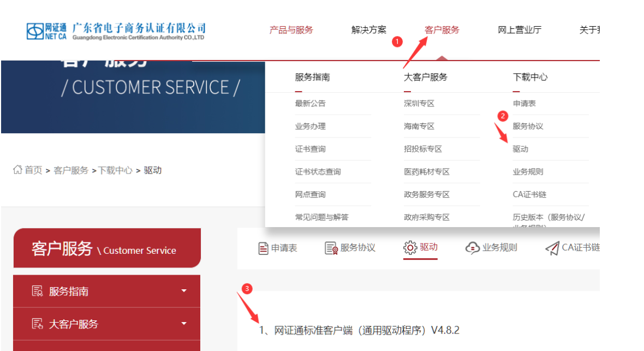Open the 网上营业厅 menu item
This screenshot has height=351, width=644.
519,30
